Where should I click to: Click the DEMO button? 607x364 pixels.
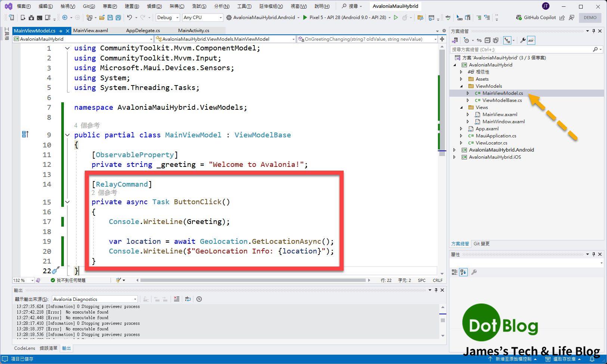click(x=590, y=18)
